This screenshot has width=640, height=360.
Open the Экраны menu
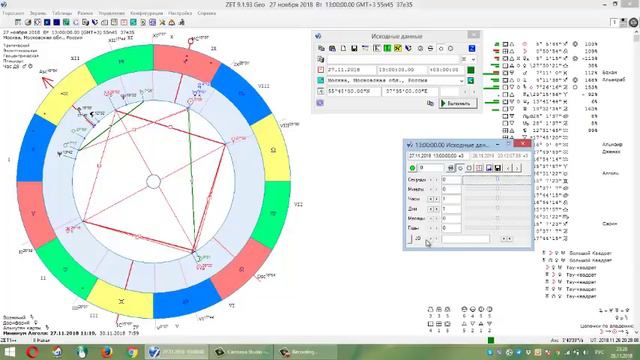pos(38,13)
